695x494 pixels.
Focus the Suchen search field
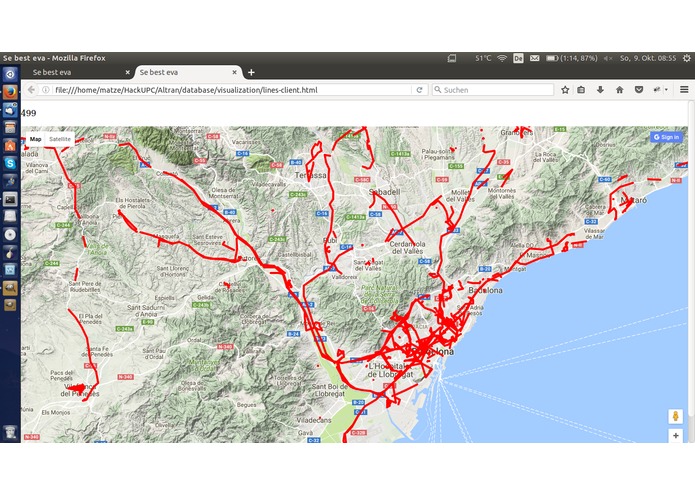493,90
